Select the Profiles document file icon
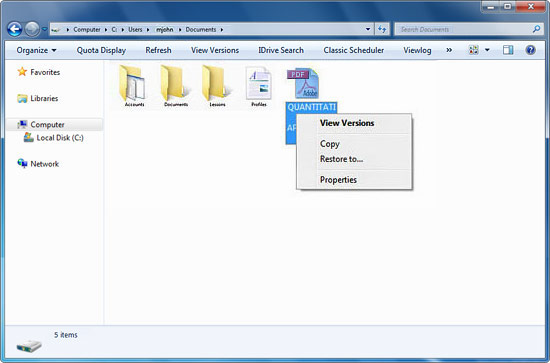 259,83
